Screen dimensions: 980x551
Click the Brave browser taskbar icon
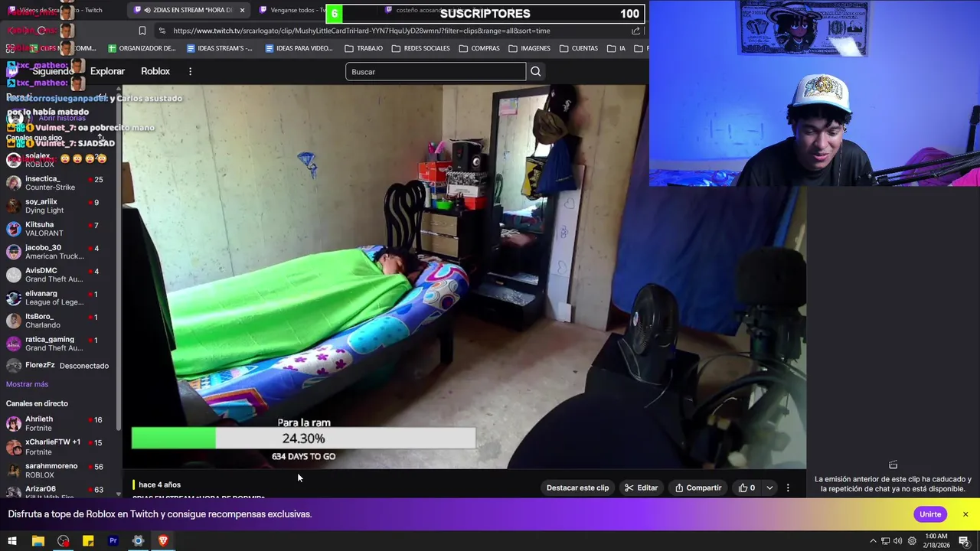163,541
